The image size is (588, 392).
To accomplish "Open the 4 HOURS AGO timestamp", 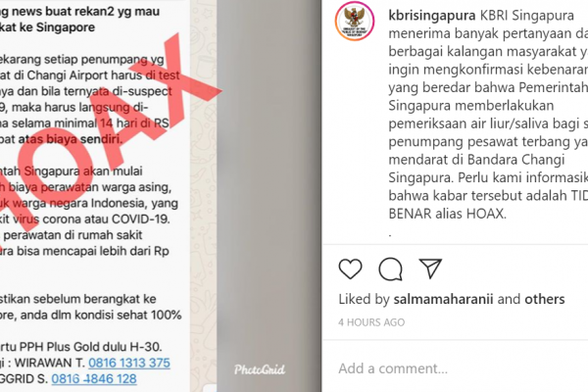I will pos(371,322).
